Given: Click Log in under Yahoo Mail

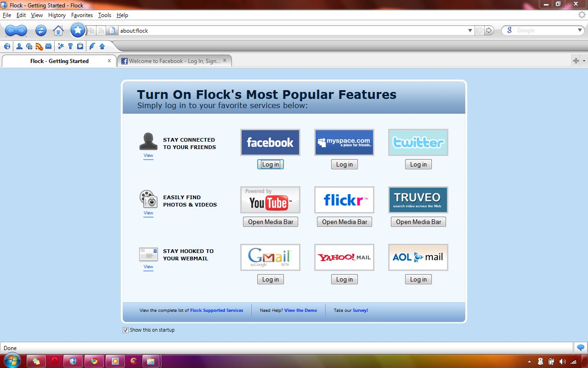Looking at the screenshot, I should (345, 279).
